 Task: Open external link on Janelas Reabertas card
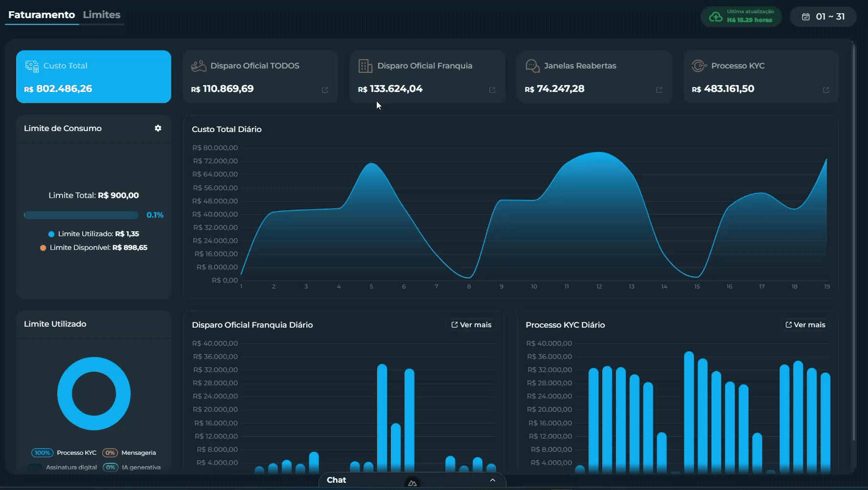(x=659, y=90)
